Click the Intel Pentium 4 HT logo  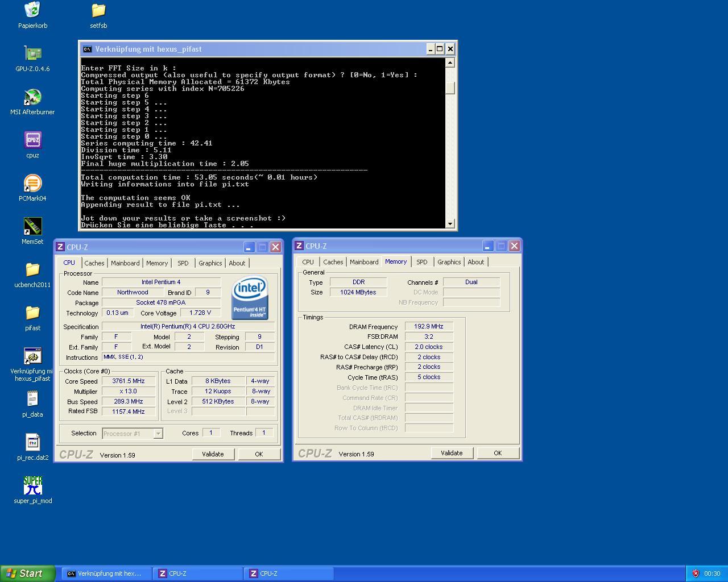(x=250, y=298)
